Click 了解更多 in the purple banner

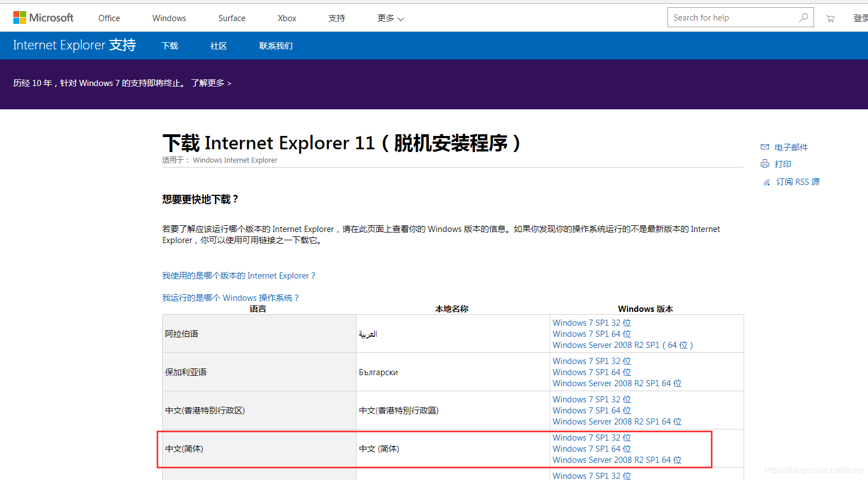(211, 83)
